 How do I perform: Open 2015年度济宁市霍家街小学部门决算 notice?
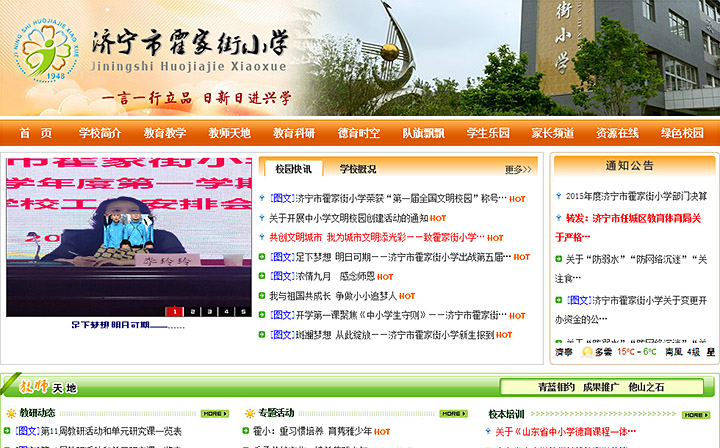(x=636, y=197)
